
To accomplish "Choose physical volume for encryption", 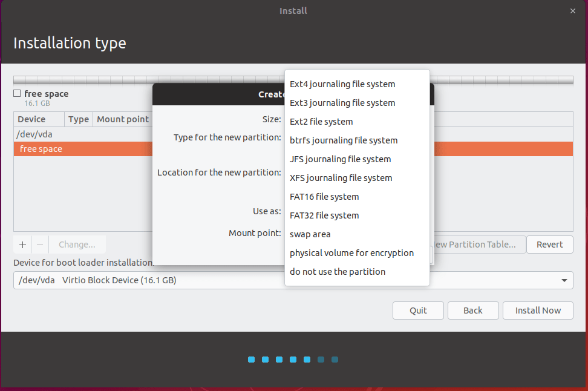I will click(351, 252).
